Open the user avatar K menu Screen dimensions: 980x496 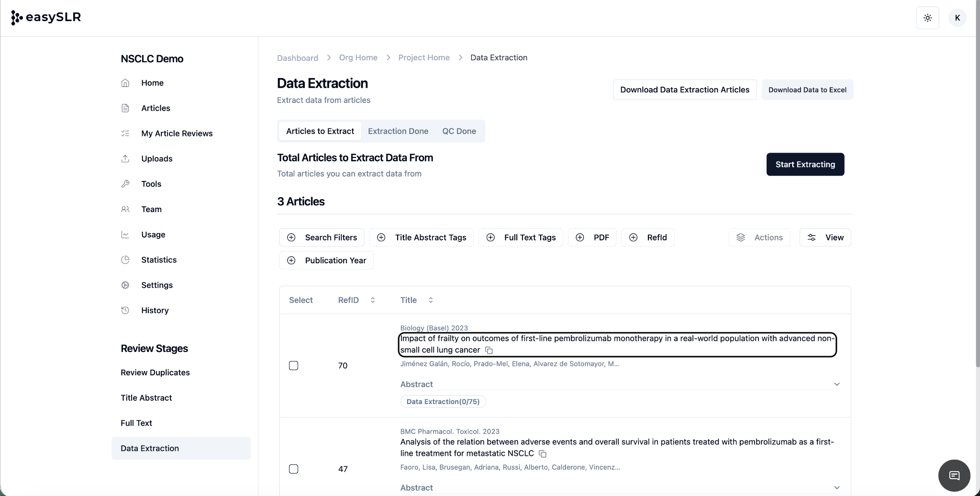coord(957,18)
